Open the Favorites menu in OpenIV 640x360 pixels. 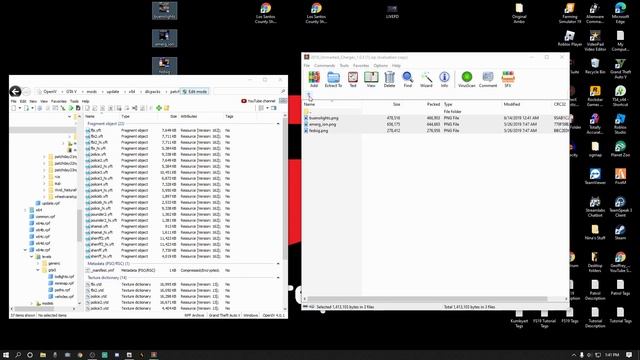58,101
